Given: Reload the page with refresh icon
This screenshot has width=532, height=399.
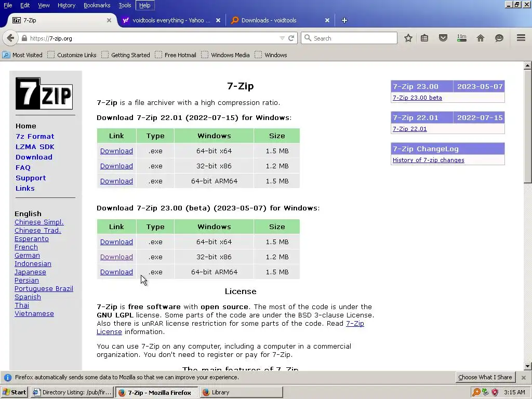Looking at the screenshot, I should pyautogui.click(x=291, y=38).
